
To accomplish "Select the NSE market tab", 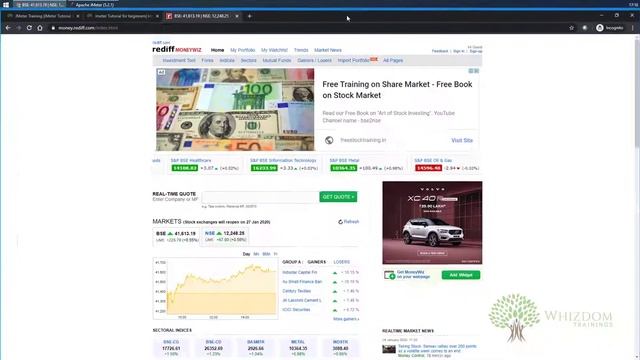I will pyautogui.click(x=225, y=236).
